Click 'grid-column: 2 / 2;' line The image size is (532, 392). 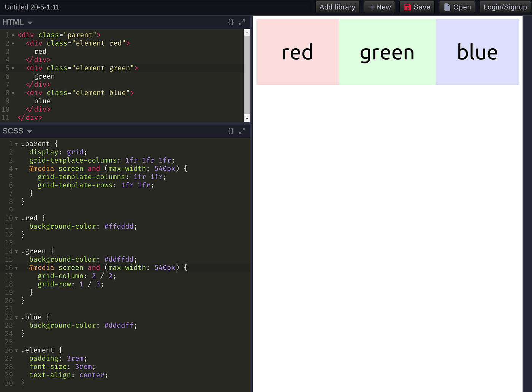tap(77, 276)
